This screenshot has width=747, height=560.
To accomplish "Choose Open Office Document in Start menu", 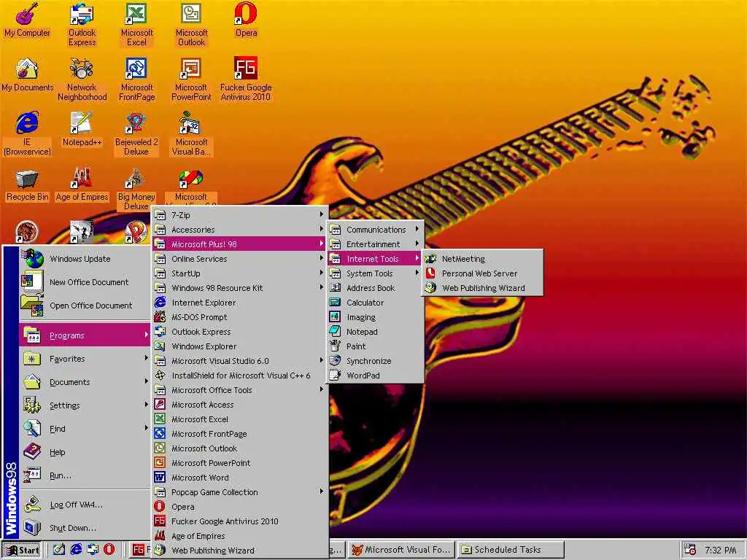I will click(x=85, y=306).
